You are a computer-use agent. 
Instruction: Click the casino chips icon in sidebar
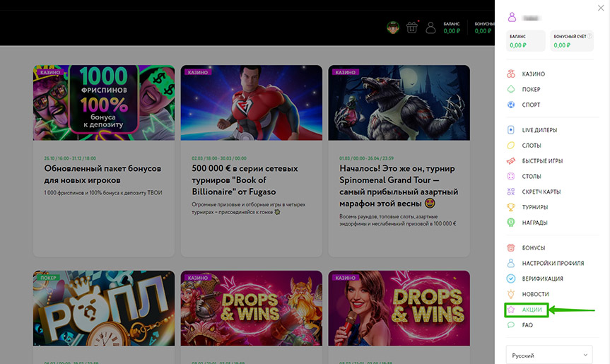click(x=511, y=74)
